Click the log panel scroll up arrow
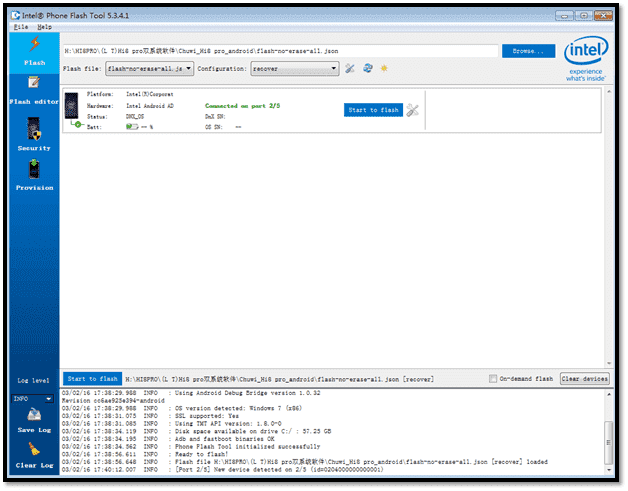The width and height of the screenshot is (628, 491). coord(609,394)
